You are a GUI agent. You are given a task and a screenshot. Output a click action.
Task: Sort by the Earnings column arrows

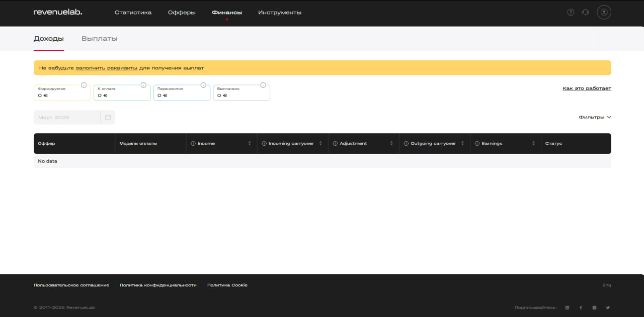(533, 144)
